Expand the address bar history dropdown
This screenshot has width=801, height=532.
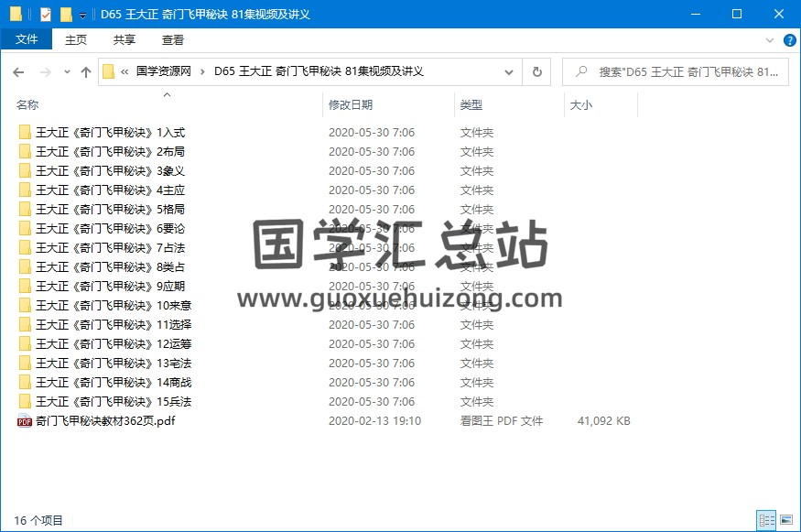click(x=509, y=72)
